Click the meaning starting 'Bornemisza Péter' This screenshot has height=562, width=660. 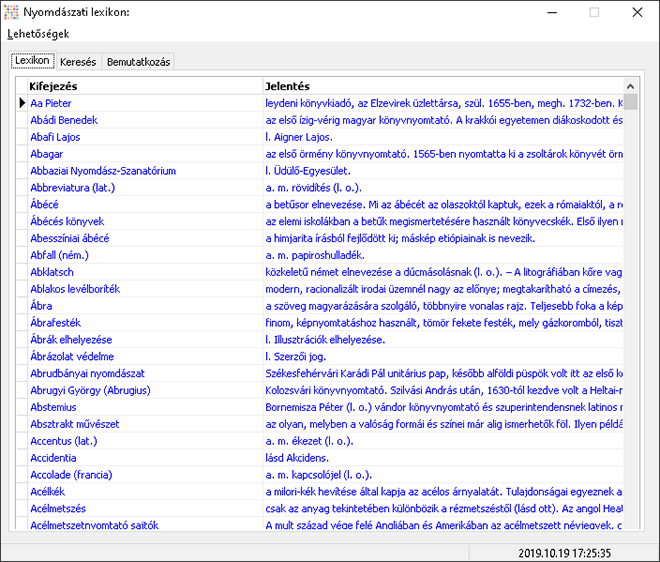[x=444, y=407]
